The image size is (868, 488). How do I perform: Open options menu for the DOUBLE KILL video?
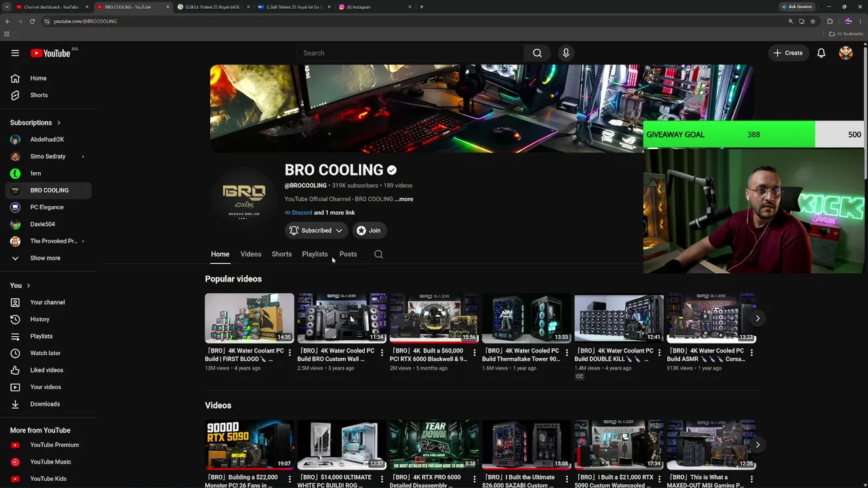(658, 352)
